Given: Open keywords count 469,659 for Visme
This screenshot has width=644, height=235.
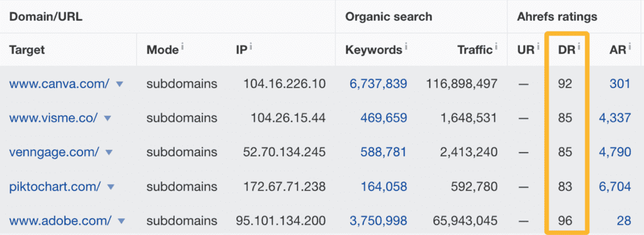Looking at the screenshot, I should pos(384,118).
